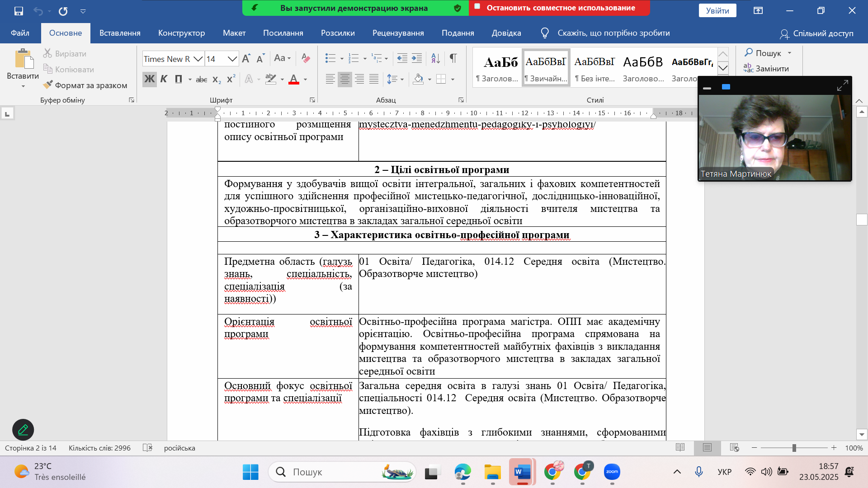Toggle microphone in system tray
Image resolution: width=868 pixels, height=488 pixels.
point(699,472)
